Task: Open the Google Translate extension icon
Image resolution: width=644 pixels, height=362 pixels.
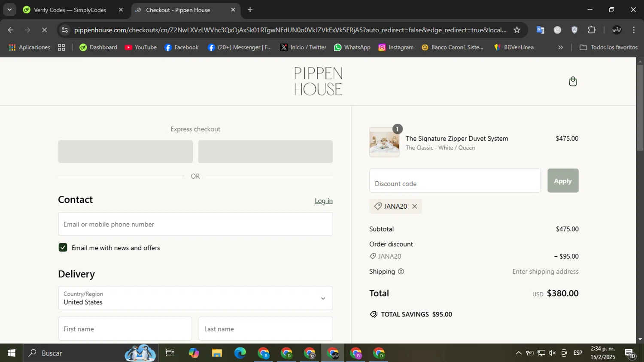Action: click(540, 30)
